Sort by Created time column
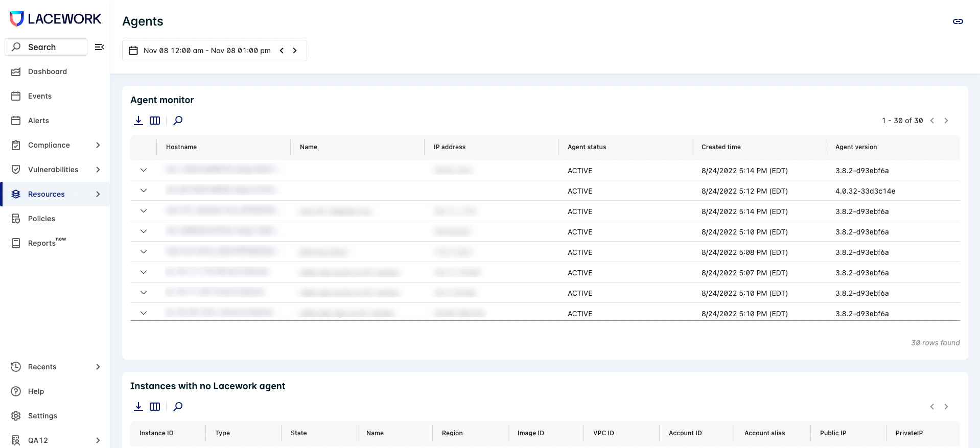Image resolution: width=980 pixels, height=448 pixels. click(x=721, y=147)
